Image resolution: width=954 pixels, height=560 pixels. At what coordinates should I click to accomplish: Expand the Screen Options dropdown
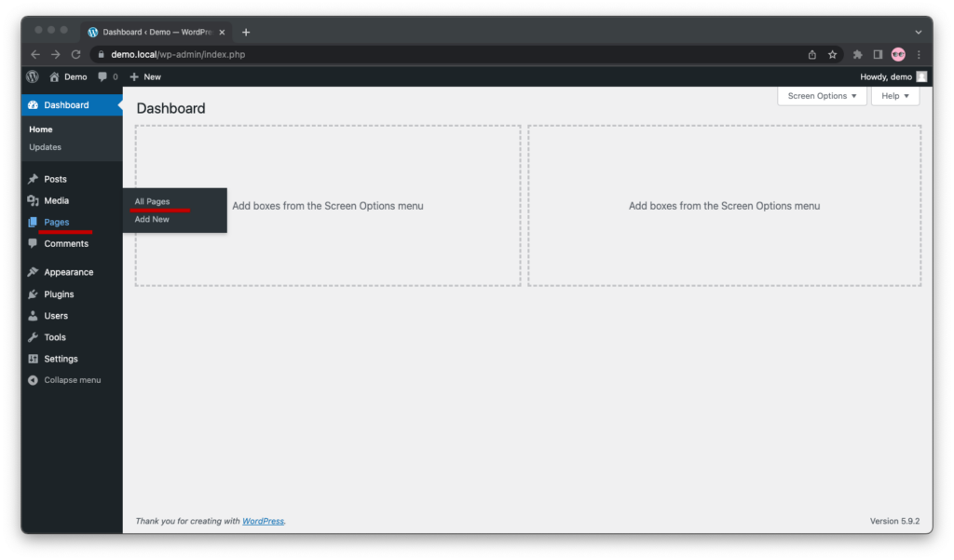[x=822, y=96]
